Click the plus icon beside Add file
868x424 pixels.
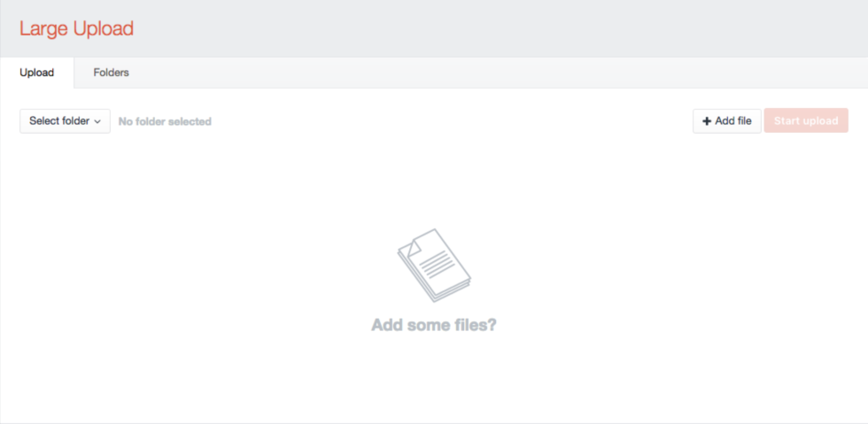tap(707, 121)
